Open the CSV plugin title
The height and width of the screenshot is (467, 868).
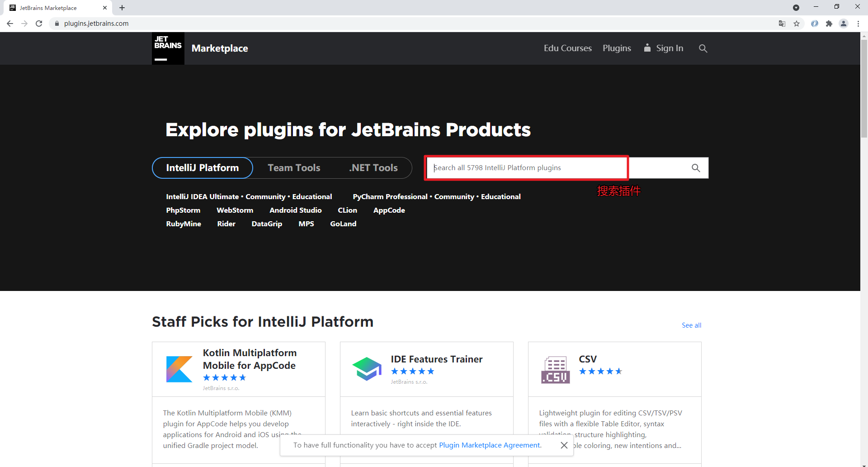(x=588, y=359)
